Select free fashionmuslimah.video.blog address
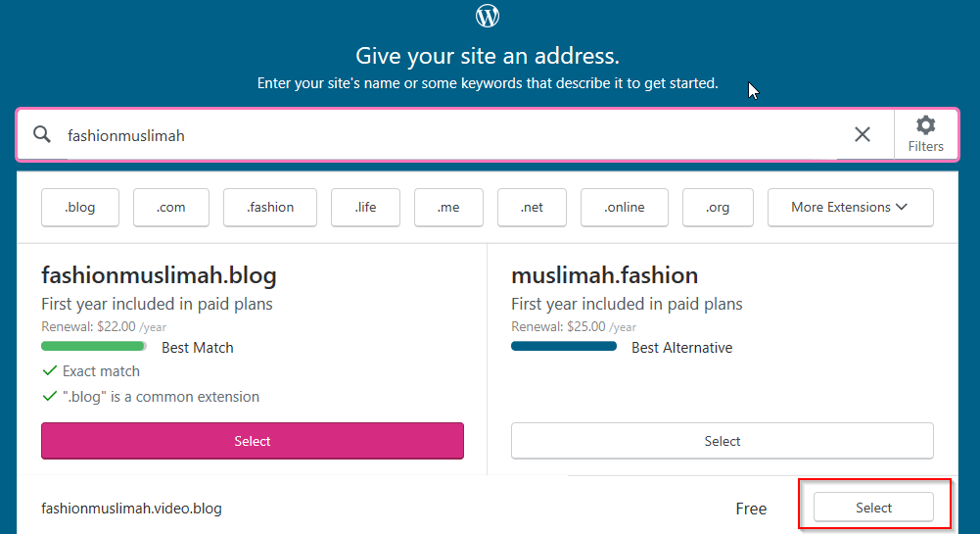Image resolution: width=980 pixels, height=534 pixels. click(x=873, y=508)
